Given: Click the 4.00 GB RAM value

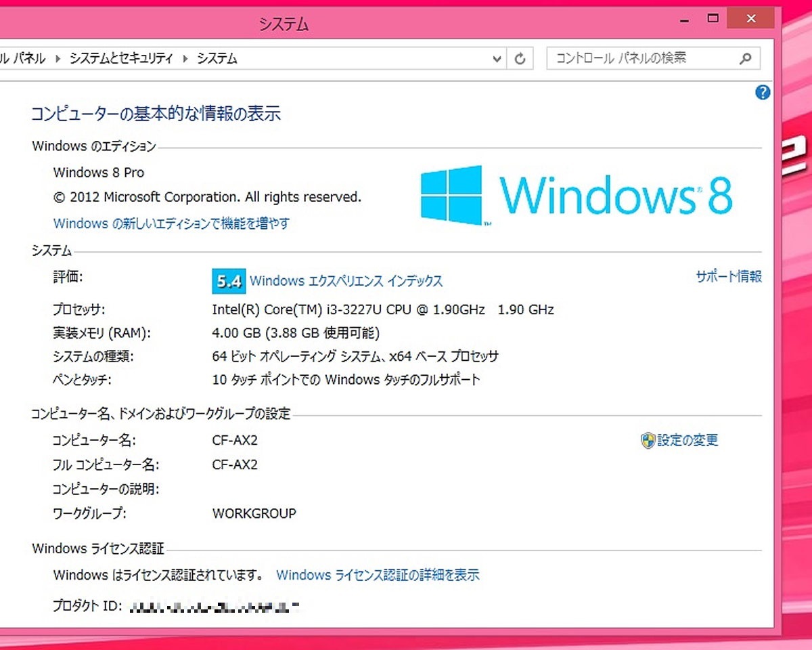Looking at the screenshot, I should coord(296,333).
